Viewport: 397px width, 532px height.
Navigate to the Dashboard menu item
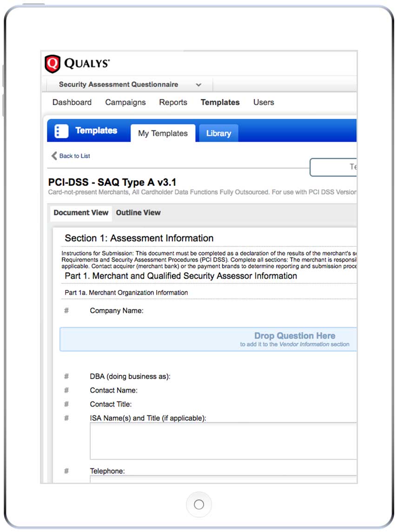[x=72, y=102]
